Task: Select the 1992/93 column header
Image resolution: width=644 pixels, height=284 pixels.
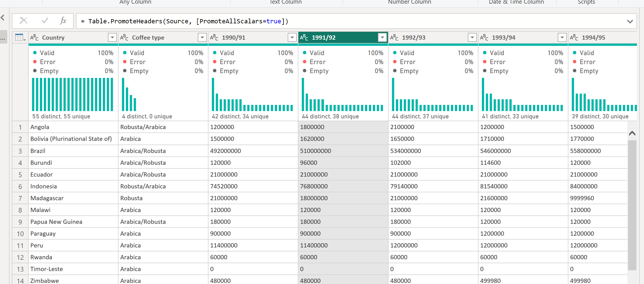Action: (x=414, y=37)
